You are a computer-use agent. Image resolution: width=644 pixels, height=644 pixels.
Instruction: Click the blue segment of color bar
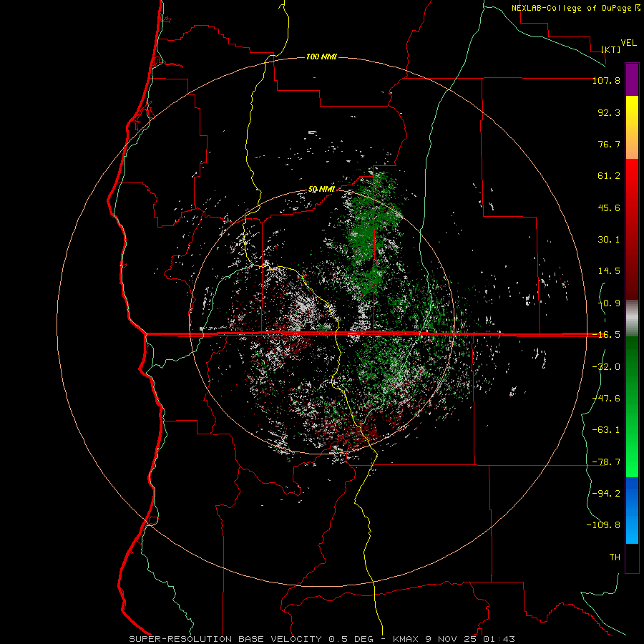pyautogui.click(x=632, y=510)
